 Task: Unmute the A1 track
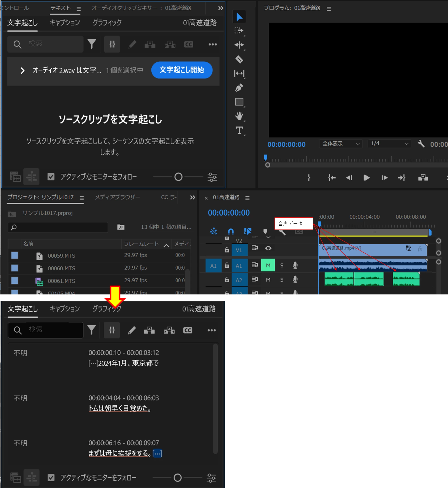[268, 265]
